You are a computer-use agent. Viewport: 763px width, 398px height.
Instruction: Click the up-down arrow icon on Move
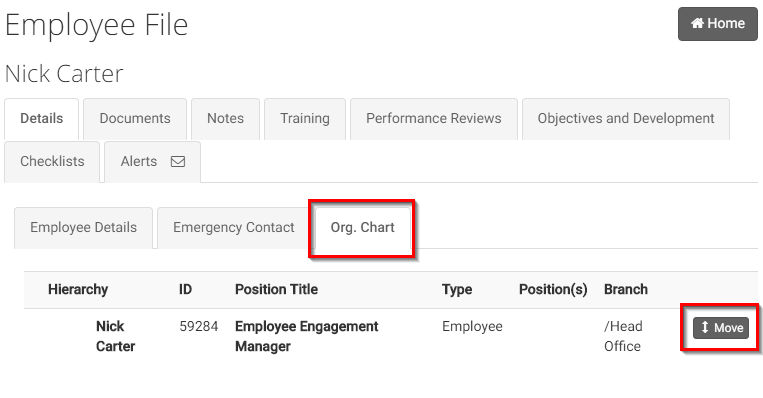coord(705,327)
